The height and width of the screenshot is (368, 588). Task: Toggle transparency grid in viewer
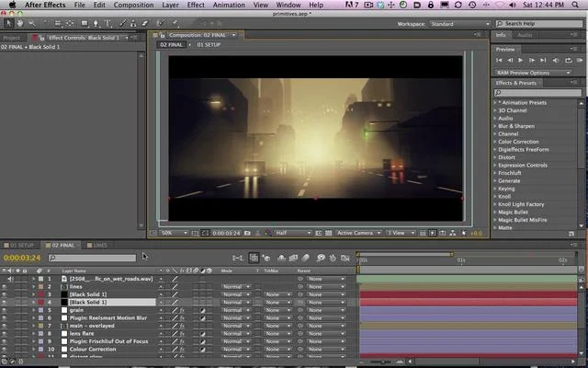[329, 233]
